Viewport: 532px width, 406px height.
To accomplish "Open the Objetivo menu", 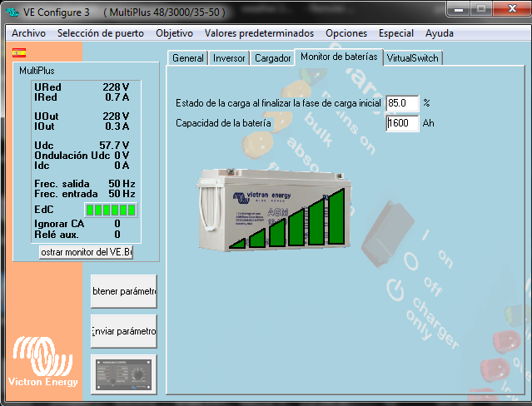I will (174, 33).
